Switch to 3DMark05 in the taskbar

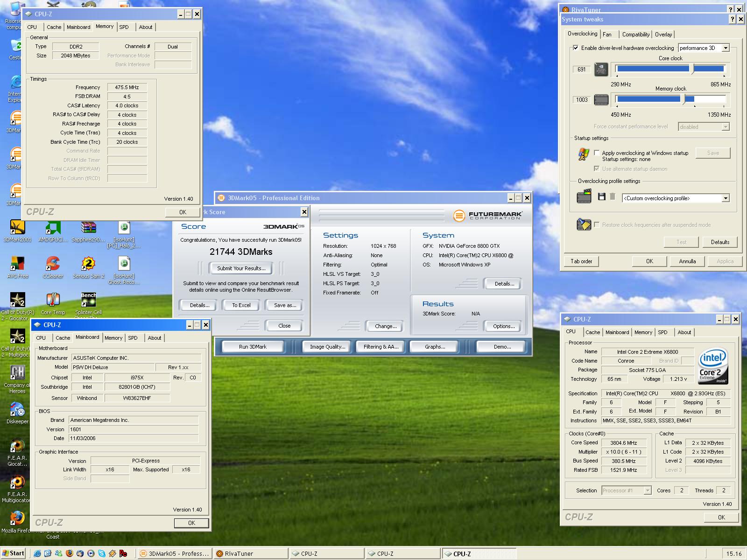pos(176,554)
